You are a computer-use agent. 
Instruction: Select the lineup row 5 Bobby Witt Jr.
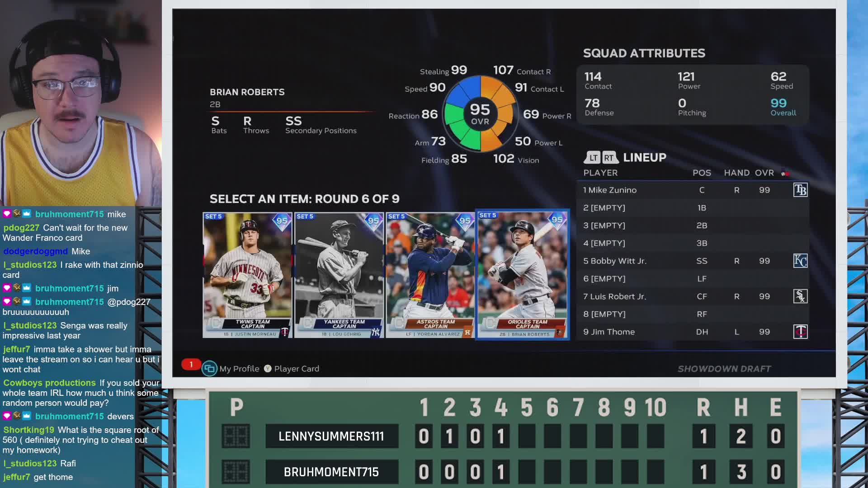click(x=693, y=261)
